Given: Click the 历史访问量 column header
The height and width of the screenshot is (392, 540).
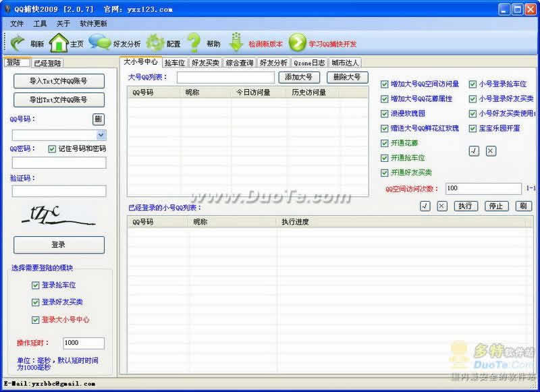Looking at the screenshot, I should point(313,92).
